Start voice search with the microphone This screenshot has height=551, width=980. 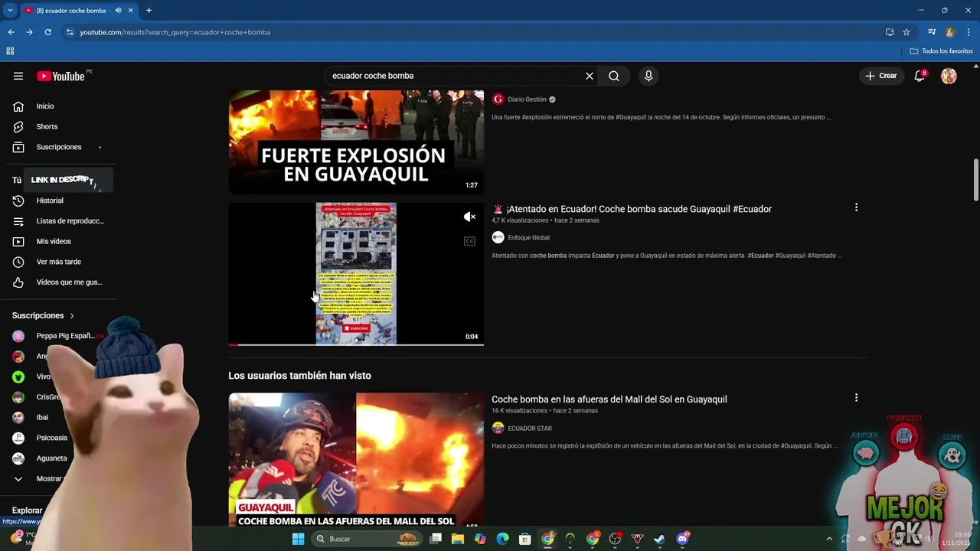tap(648, 76)
